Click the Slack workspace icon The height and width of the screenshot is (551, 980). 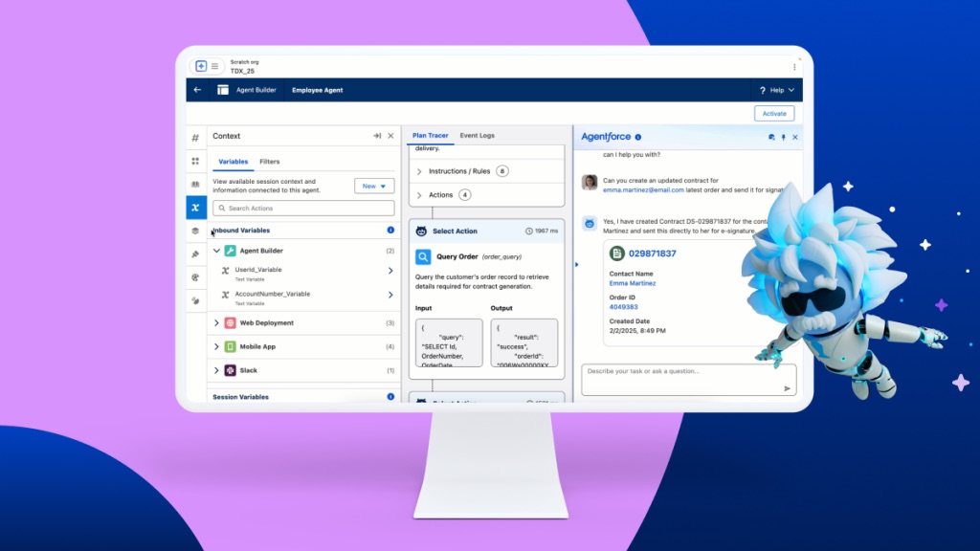[x=229, y=370]
